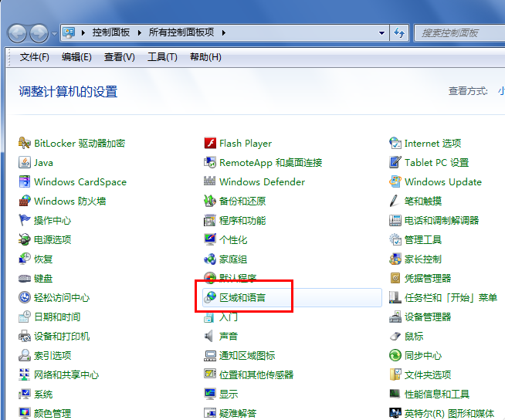This screenshot has height=420, width=505.
Task: Open Tablet PC 设置 link
Action: 436,163
